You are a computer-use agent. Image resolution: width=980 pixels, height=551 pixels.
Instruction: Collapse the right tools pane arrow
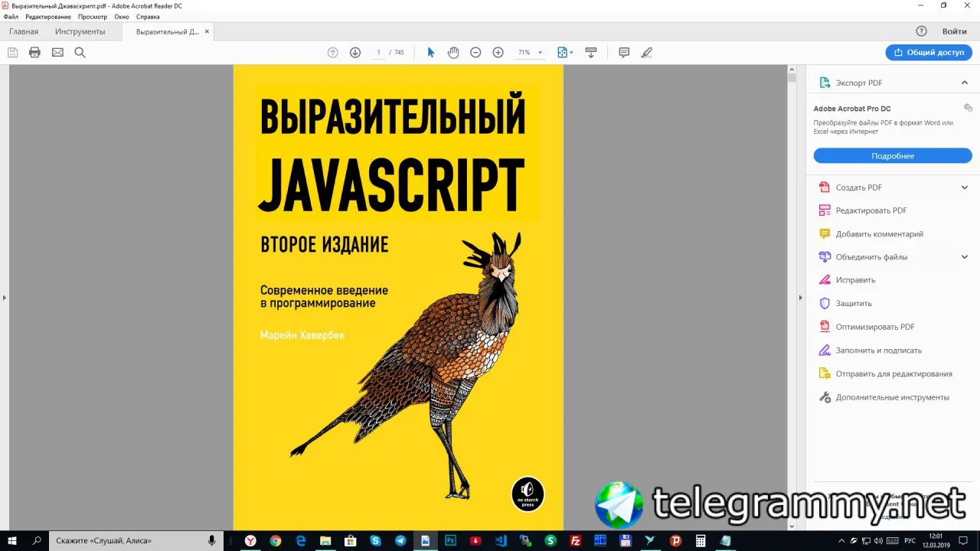coord(801,298)
